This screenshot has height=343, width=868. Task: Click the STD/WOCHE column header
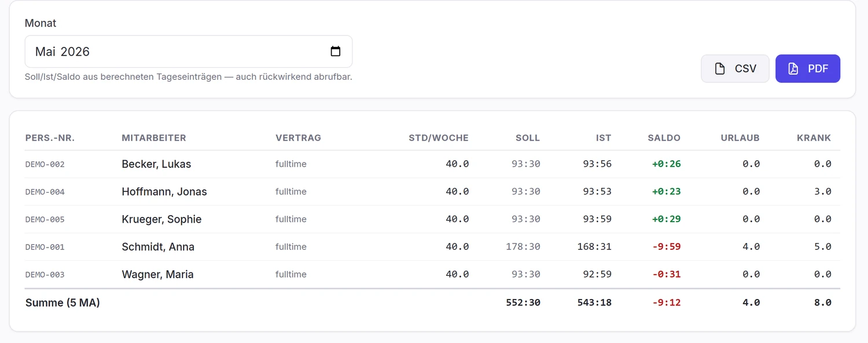(x=439, y=138)
